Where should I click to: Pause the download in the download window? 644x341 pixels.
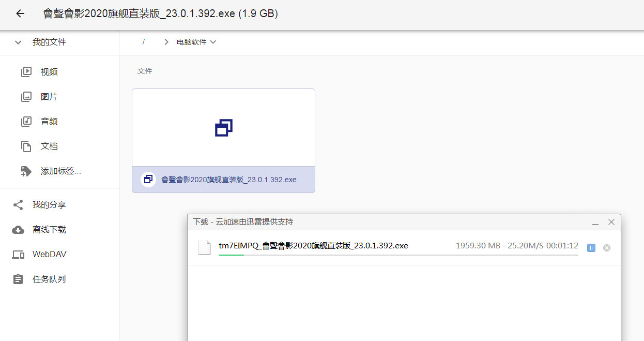591,248
